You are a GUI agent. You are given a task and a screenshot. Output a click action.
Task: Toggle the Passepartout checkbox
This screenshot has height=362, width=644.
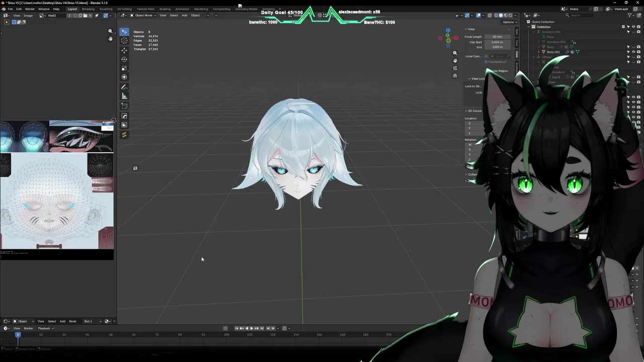click(x=486, y=62)
